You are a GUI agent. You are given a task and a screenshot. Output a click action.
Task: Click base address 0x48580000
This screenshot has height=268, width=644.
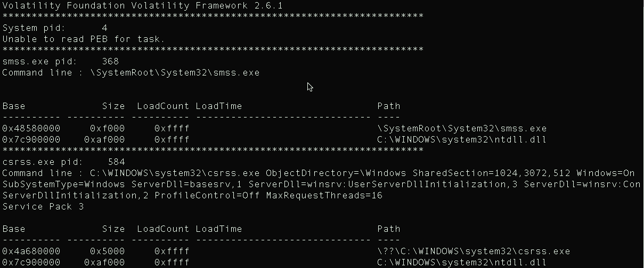pyautogui.click(x=31, y=128)
